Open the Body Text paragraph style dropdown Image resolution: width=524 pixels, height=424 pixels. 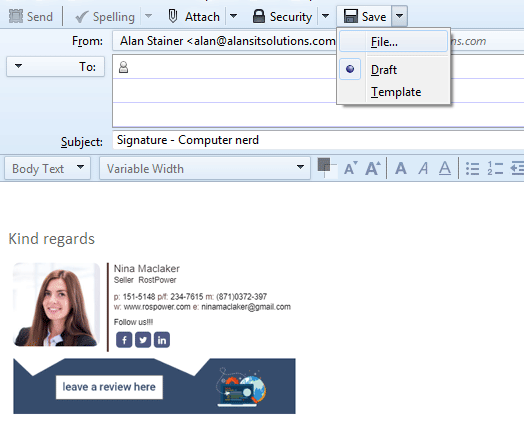point(47,169)
